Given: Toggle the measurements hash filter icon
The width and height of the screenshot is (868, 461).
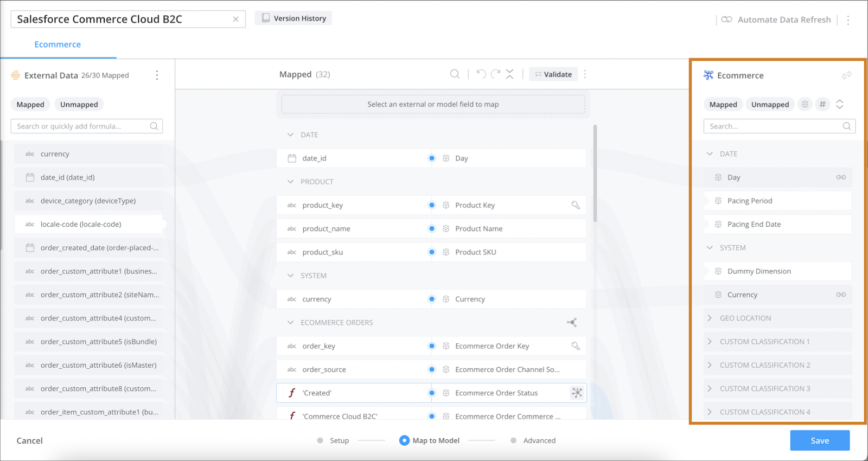Looking at the screenshot, I should 822,104.
